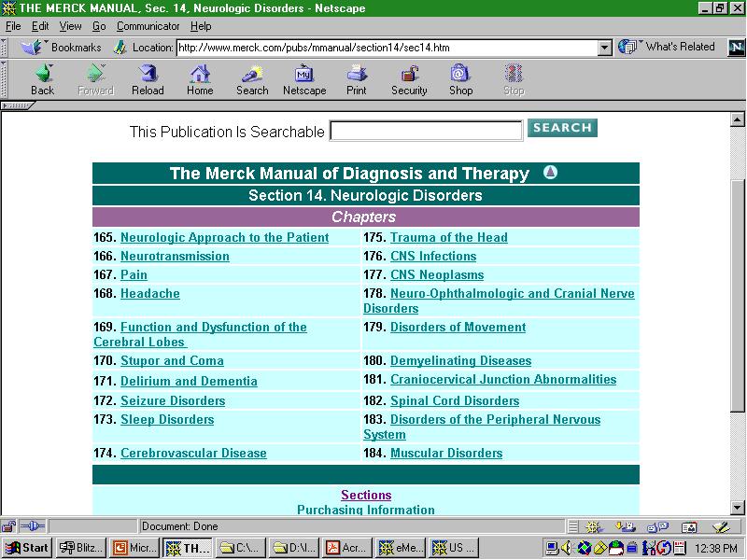Expand the collapsed personal toolbar tab
Screen dimensions: 747x560
click(x=17, y=105)
